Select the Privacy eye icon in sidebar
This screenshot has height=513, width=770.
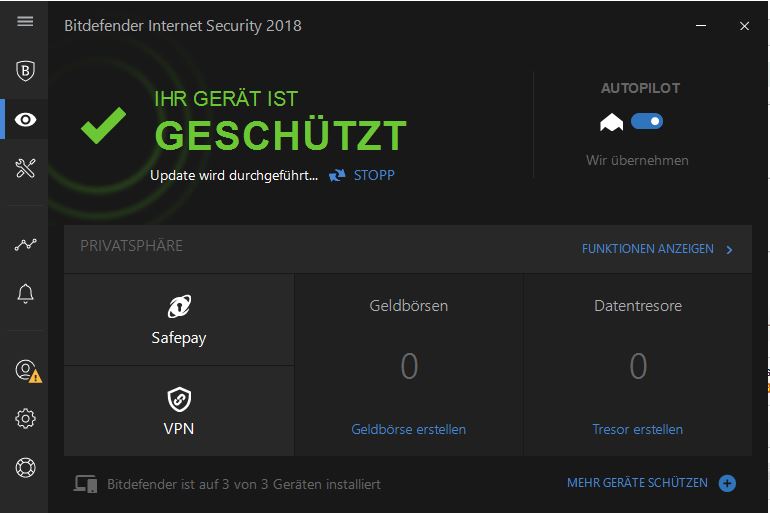[25, 120]
